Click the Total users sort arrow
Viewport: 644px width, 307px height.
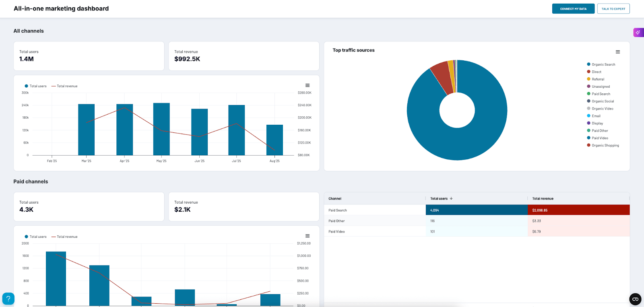coord(451,198)
